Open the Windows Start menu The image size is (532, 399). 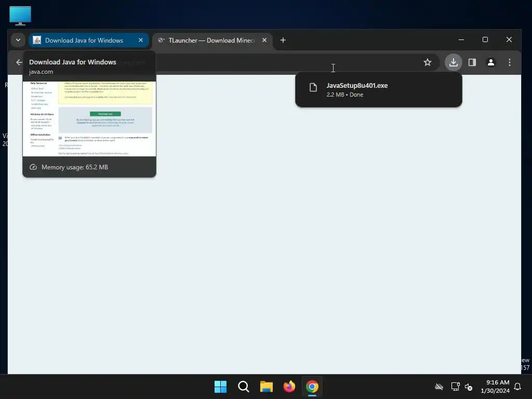[220, 387]
